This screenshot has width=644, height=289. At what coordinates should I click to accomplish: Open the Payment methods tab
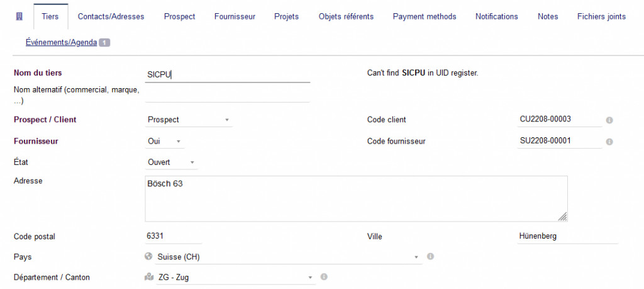(425, 16)
